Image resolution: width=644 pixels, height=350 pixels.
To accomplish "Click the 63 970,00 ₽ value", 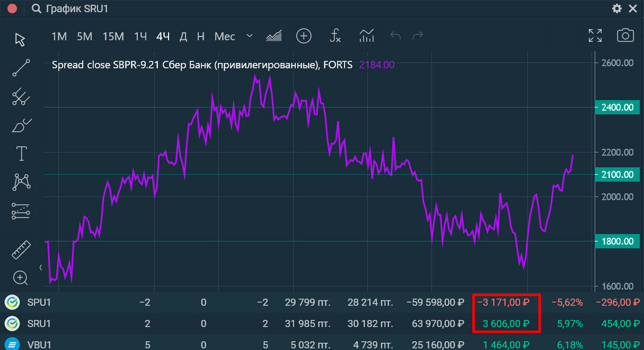I will pyautogui.click(x=438, y=324).
